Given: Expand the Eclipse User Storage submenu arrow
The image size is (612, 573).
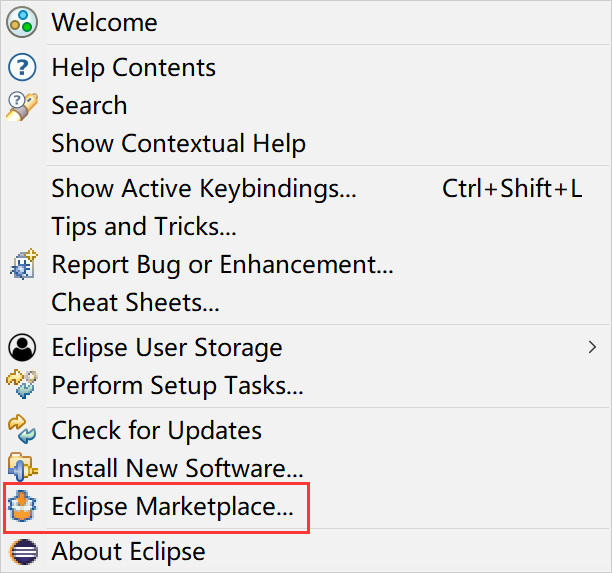Looking at the screenshot, I should pyautogui.click(x=592, y=347).
